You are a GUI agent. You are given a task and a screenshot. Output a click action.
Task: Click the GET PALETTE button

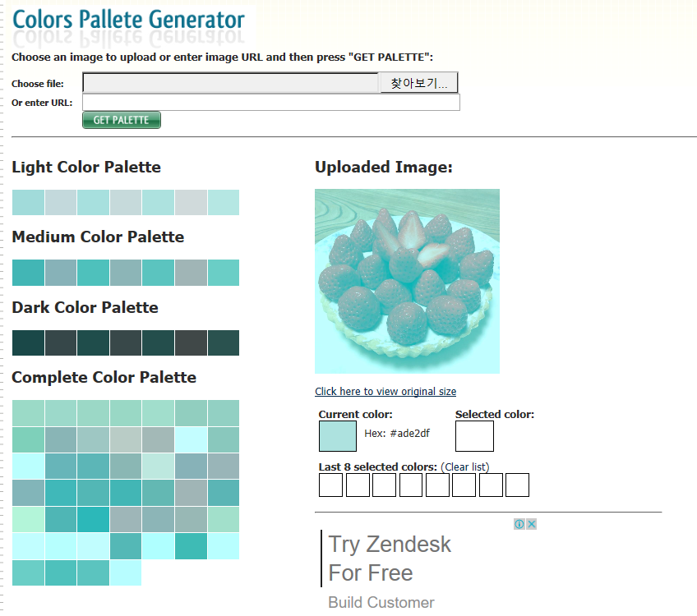coord(122,120)
